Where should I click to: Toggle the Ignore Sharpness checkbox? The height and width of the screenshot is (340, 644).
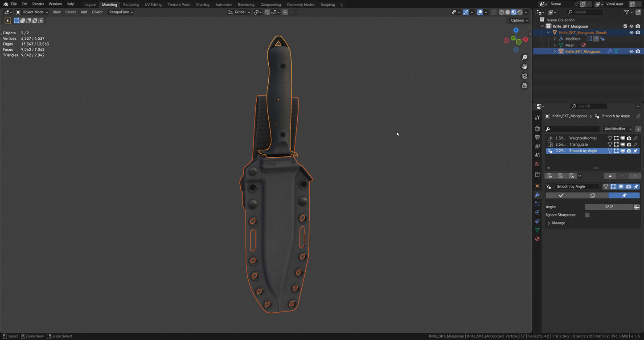pos(587,215)
